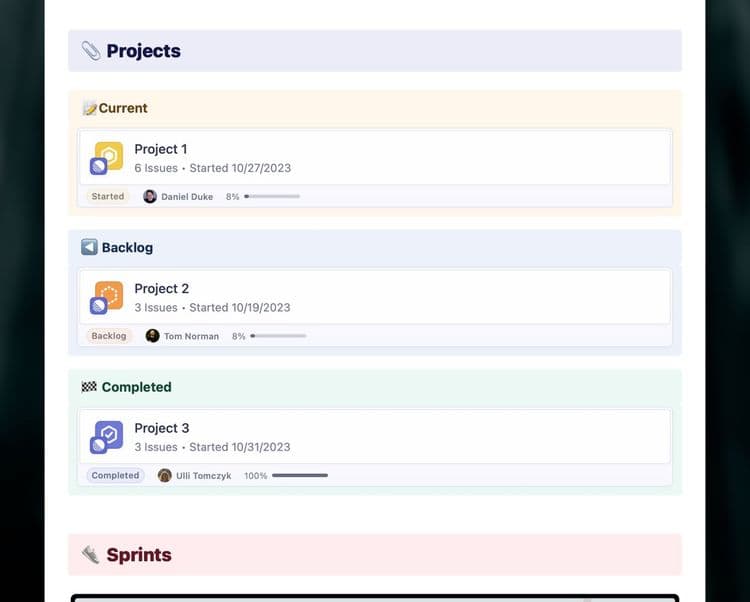The height and width of the screenshot is (602, 750).
Task: Open the Project 1 title link
Action: (x=161, y=149)
